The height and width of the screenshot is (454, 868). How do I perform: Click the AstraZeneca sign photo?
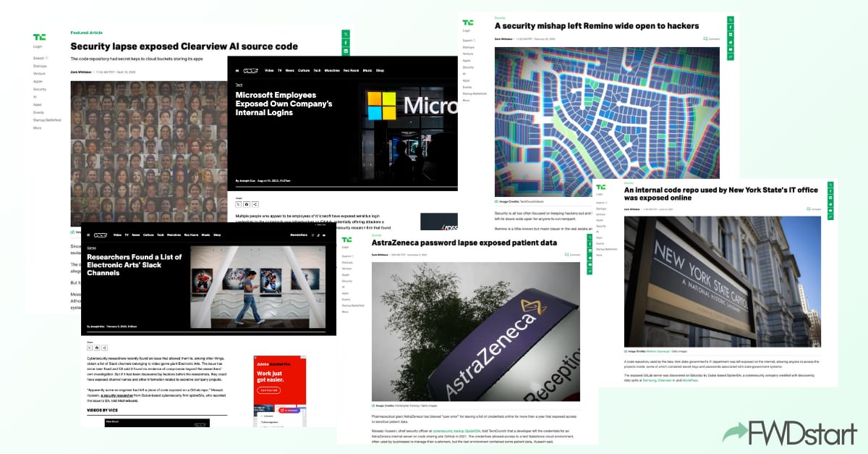[476, 332]
